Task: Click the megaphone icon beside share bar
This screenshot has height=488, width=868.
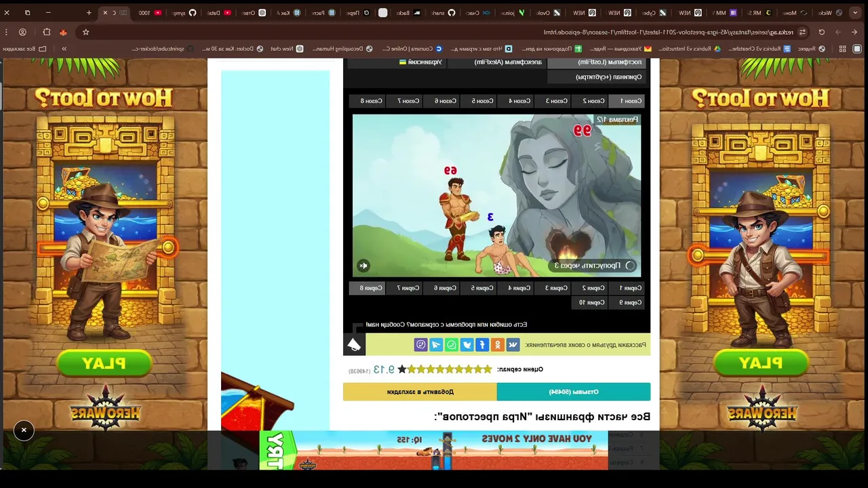Action: 354,345
